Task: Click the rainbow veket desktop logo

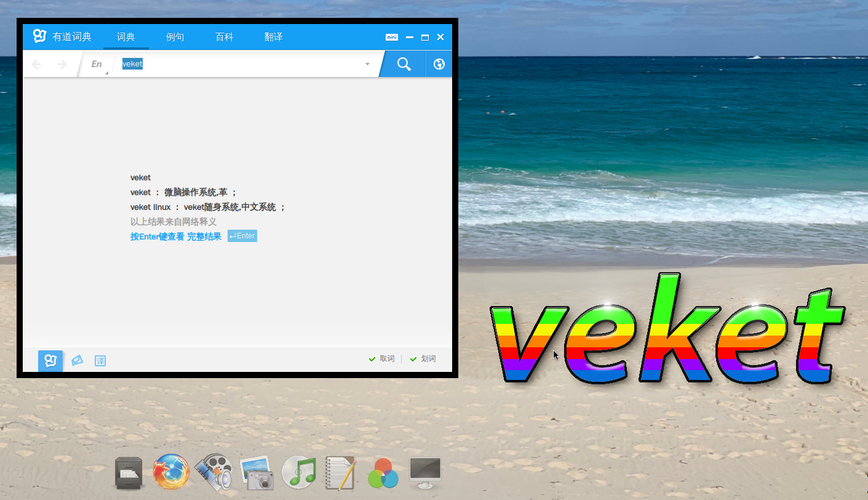Action: tap(667, 328)
